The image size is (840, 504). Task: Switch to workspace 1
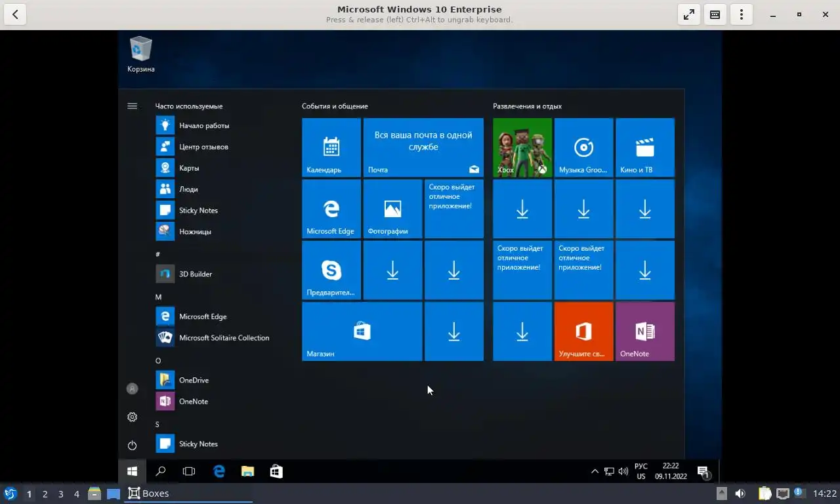29,493
